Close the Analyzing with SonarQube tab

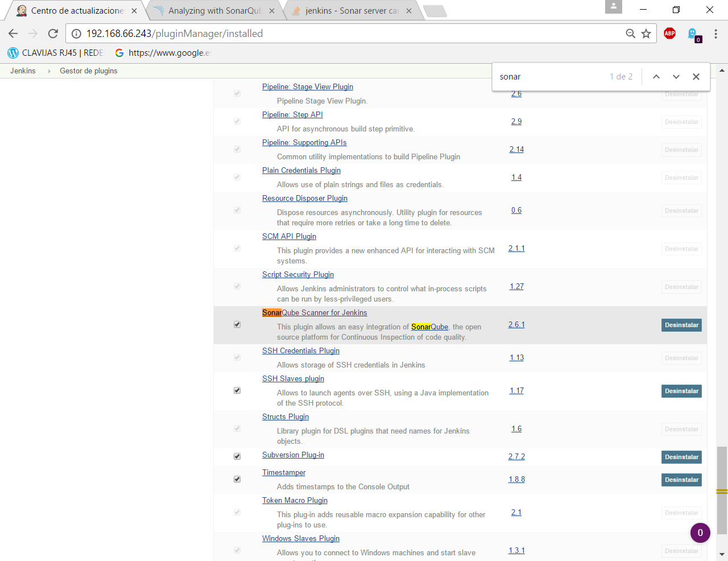(x=272, y=11)
